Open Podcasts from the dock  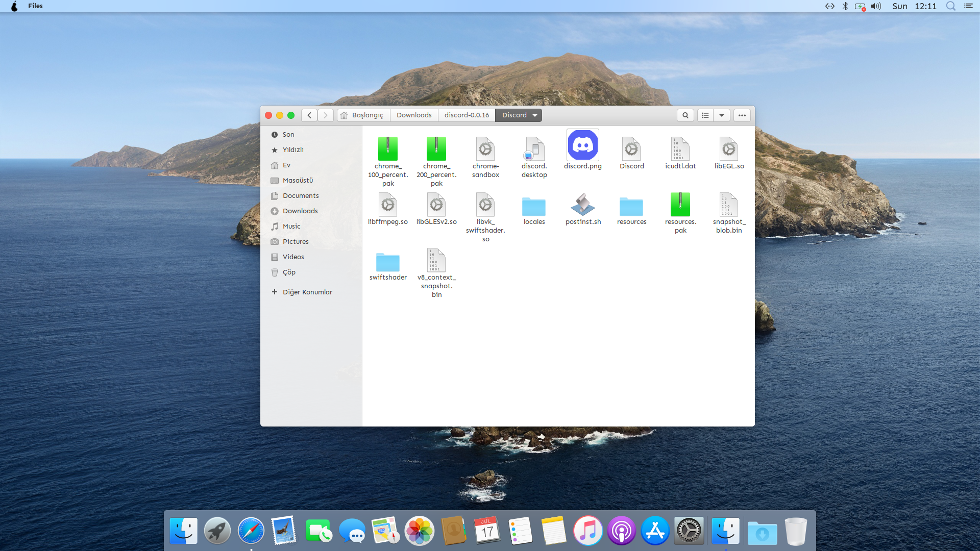[622, 531]
